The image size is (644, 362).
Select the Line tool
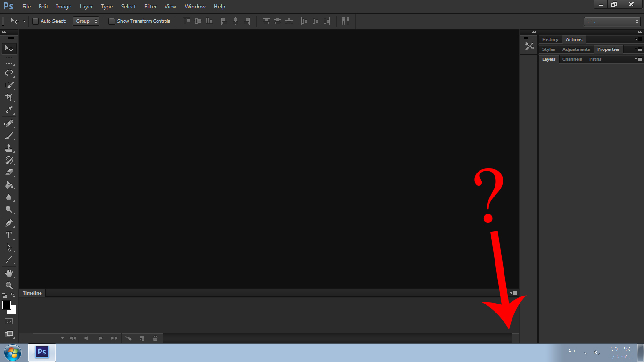(9, 260)
